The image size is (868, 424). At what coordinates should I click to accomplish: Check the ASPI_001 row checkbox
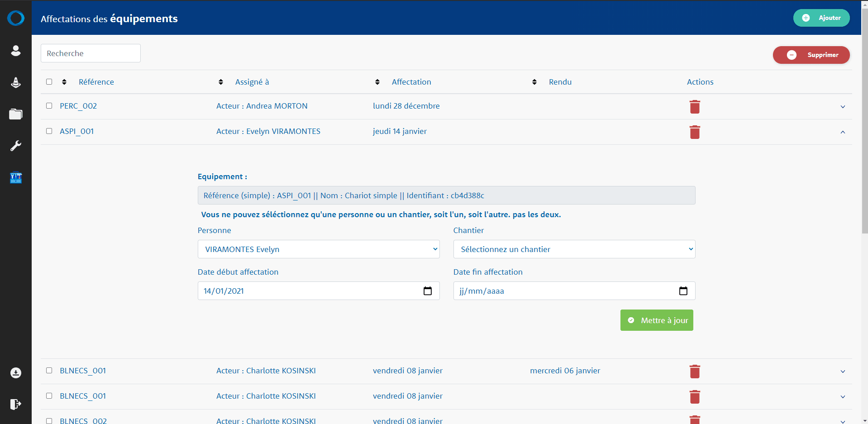click(x=49, y=131)
